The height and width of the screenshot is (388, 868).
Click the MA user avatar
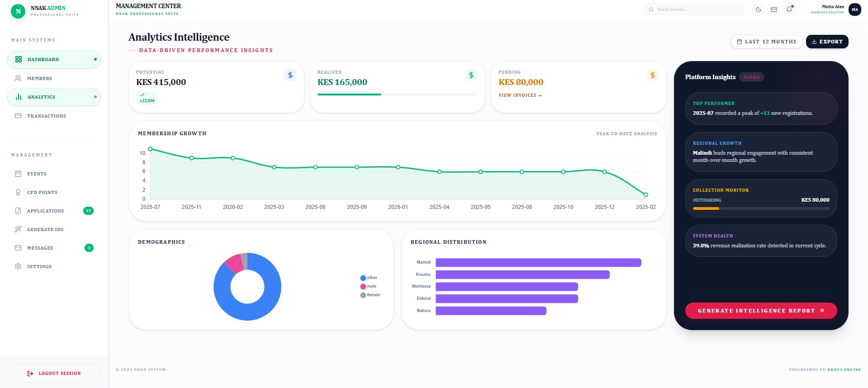pos(854,9)
